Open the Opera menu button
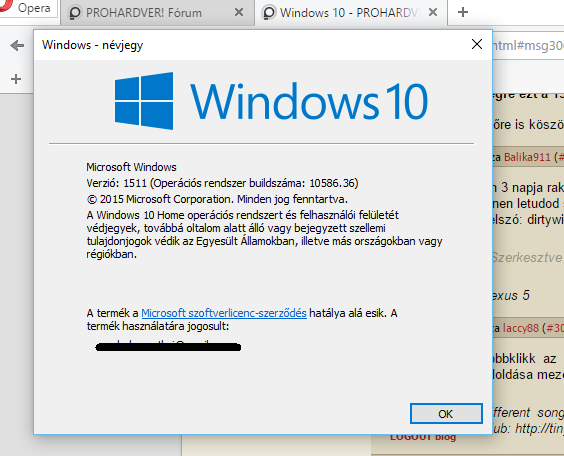 click(x=28, y=8)
